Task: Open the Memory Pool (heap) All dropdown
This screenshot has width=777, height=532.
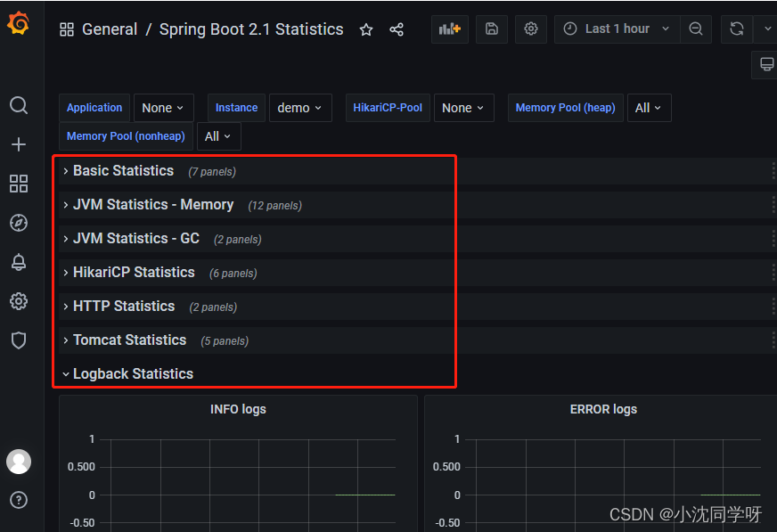Action: (x=650, y=108)
